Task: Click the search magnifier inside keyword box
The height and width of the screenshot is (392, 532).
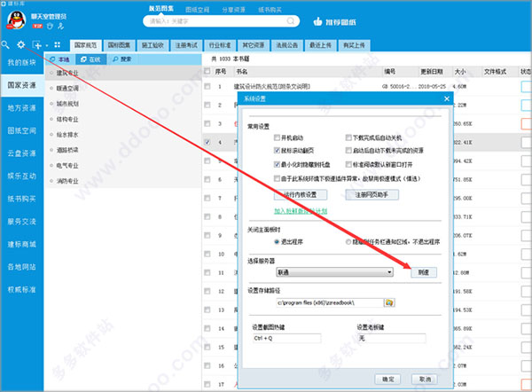Action: pos(291,21)
